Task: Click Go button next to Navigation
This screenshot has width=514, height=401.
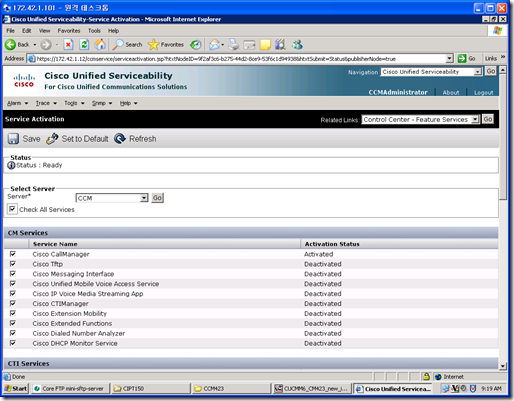Action: tap(491, 71)
